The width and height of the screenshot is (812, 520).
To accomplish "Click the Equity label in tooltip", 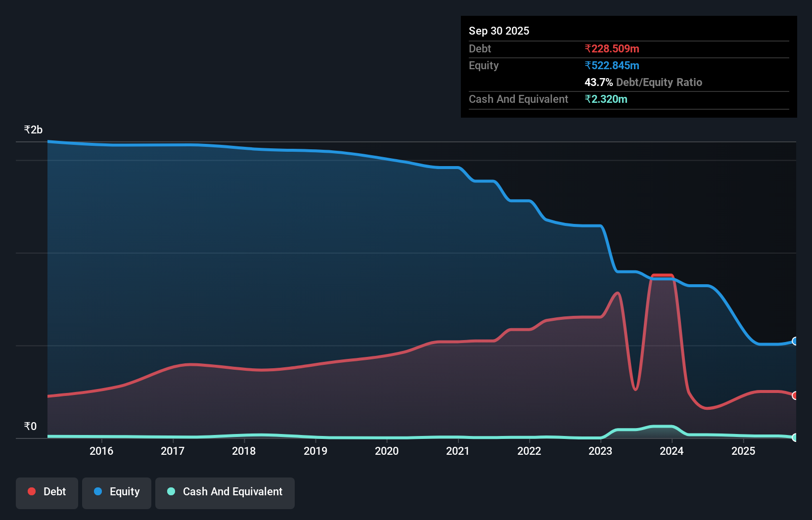I will click(x=484, y=65).
